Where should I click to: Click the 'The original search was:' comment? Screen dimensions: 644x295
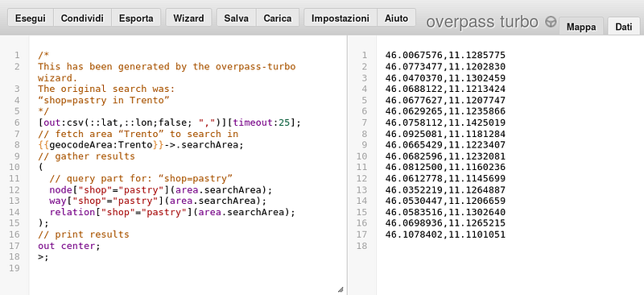tap(106, 89)
